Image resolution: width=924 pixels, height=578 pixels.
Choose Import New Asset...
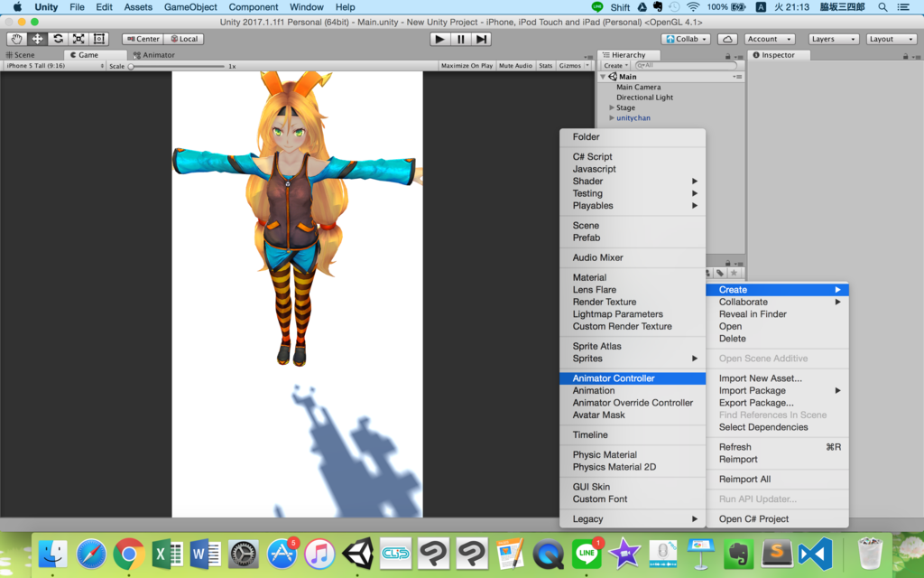pos(777,378)
